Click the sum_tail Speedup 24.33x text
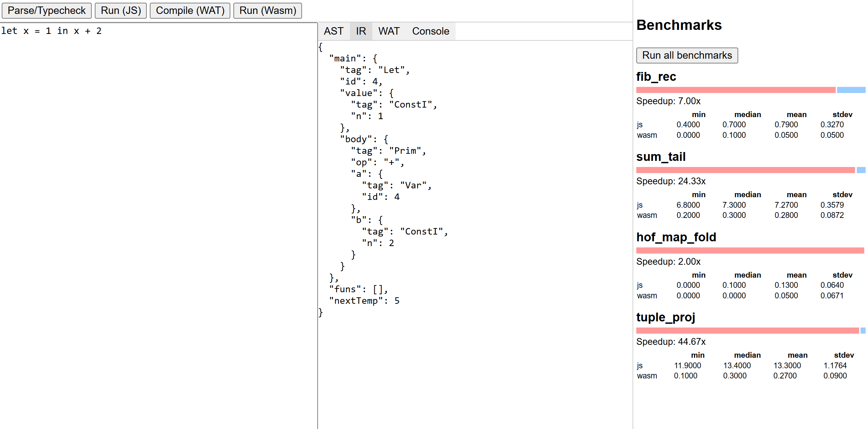Image resolution: width=868 pixels, height=429 pixels. 671,181
